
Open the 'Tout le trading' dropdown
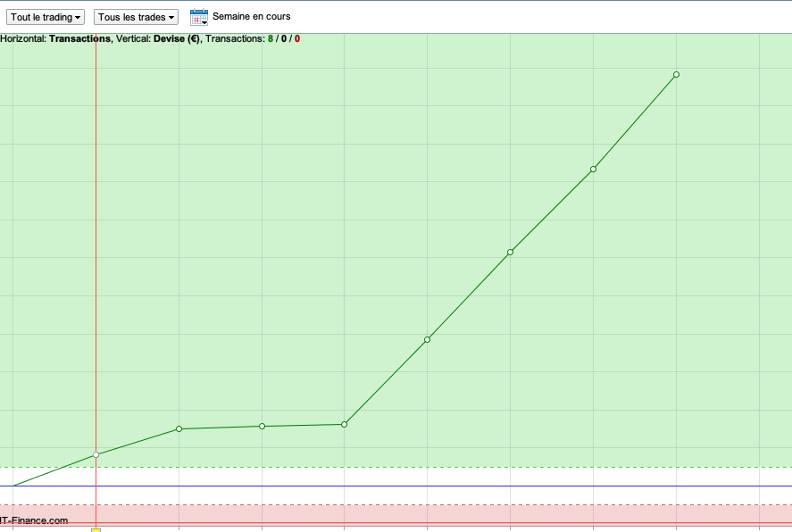[46, 17]
